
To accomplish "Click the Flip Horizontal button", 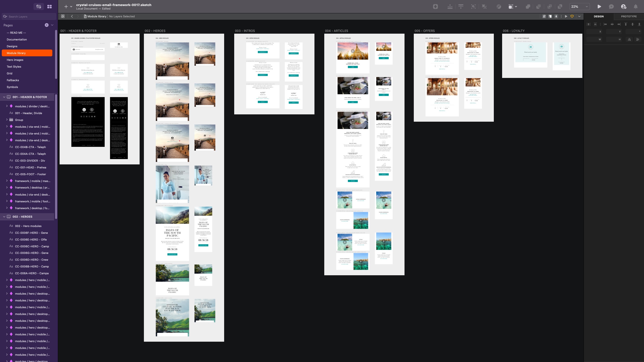I will pyautogui.click(x=629, y=39).
